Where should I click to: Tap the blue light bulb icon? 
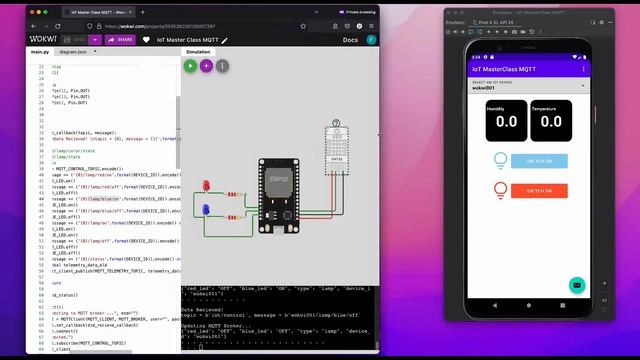click(x=500, y=160)
